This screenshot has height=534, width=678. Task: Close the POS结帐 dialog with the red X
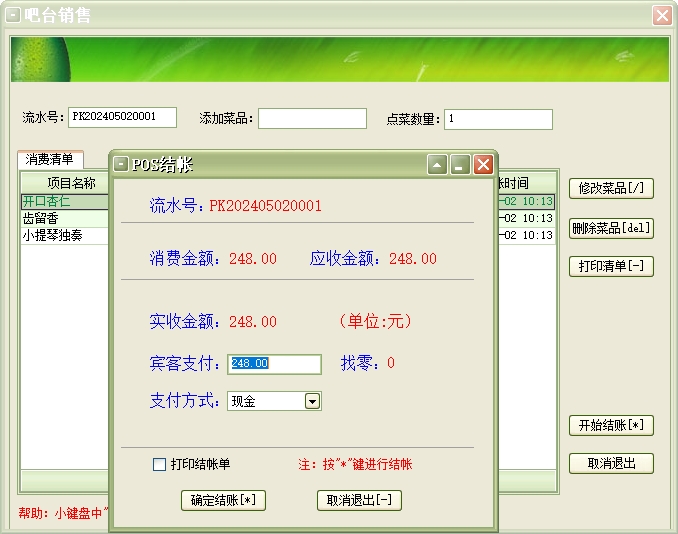pyautogui.click(x=483, y=165)
